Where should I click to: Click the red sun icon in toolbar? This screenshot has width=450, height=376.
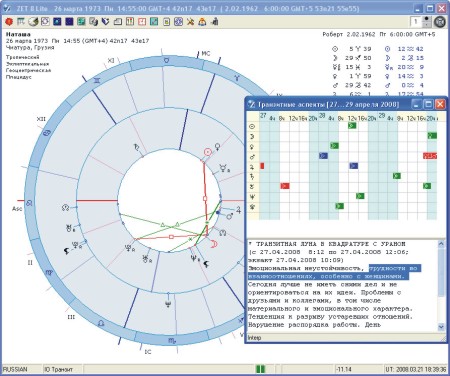[9, 22]
